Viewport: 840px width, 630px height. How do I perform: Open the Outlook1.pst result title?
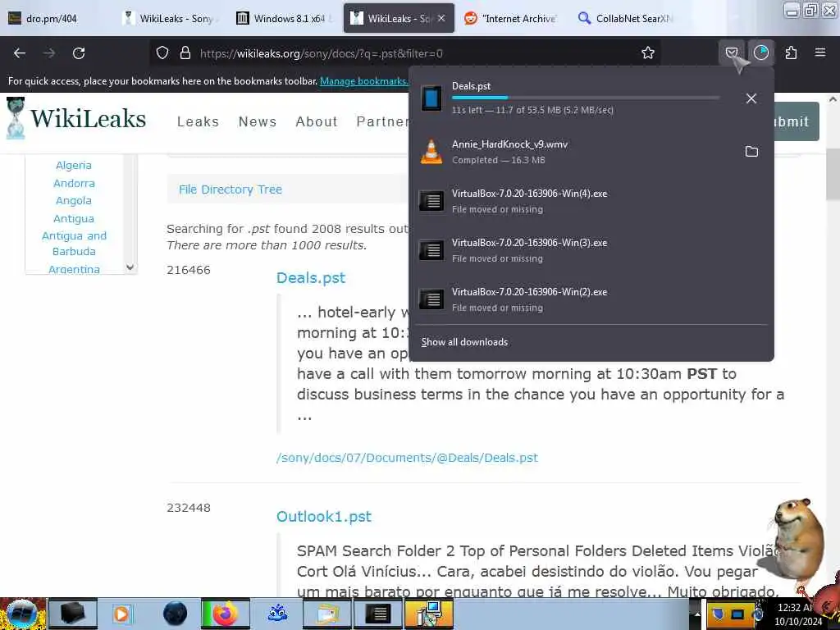(323, 517)
